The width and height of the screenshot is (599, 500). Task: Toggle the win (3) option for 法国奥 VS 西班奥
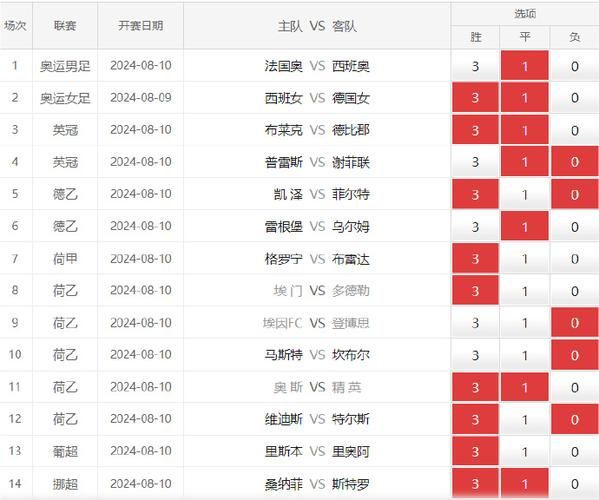coord(475,66)
